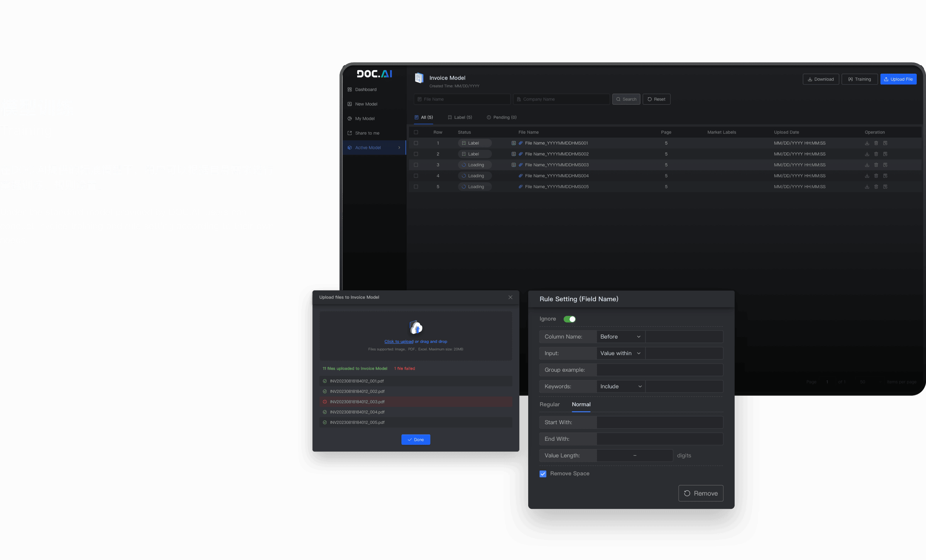Viewport: 926px width, 560px height.
Task: Click the save icon in row 3
Action: coord(885,165)
